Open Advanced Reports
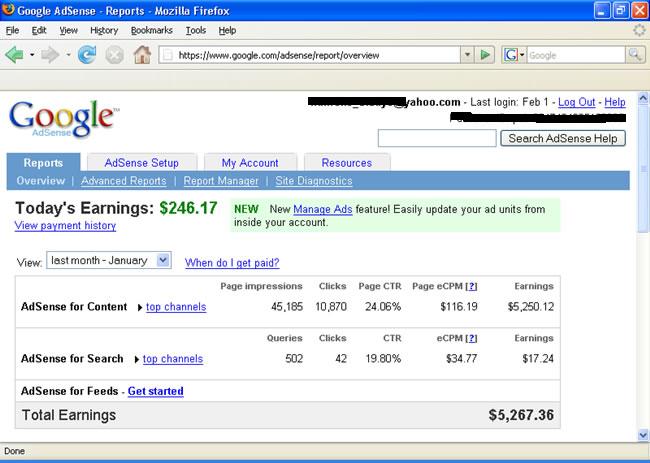The width and height of the screenshot is (650, 463). click(x=124, y=181)
